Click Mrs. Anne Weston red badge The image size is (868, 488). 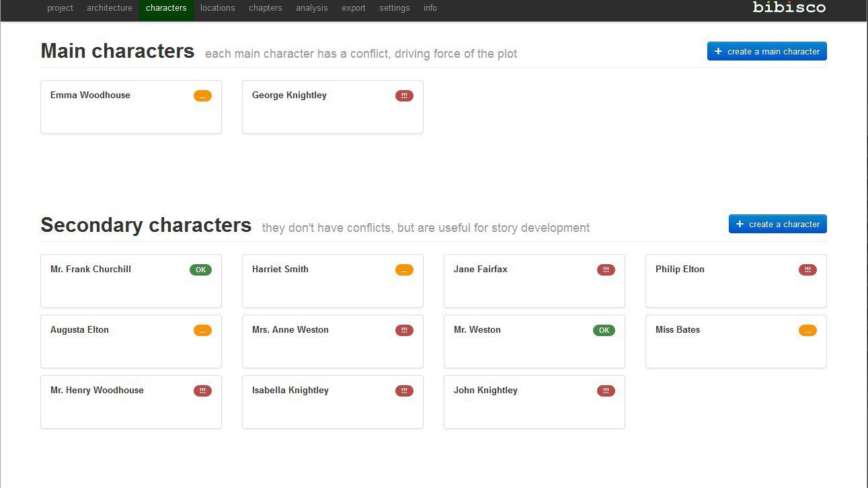[404, 331]
